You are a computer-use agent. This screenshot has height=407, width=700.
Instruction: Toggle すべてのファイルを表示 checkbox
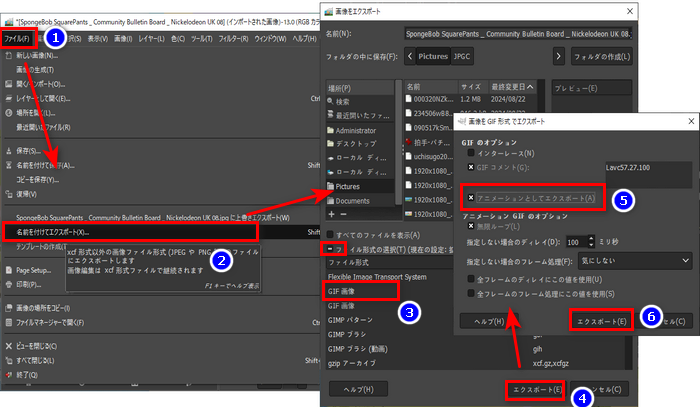tap(329, 234)
